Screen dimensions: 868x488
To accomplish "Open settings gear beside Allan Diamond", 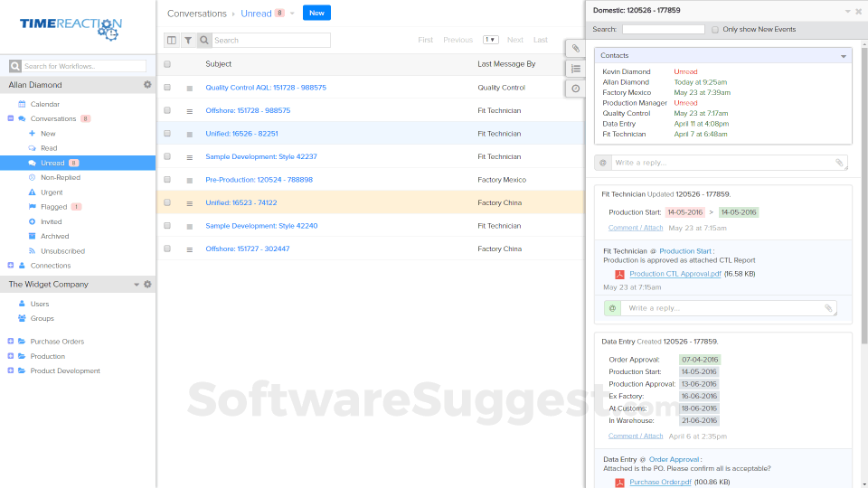I will point(147,85).
